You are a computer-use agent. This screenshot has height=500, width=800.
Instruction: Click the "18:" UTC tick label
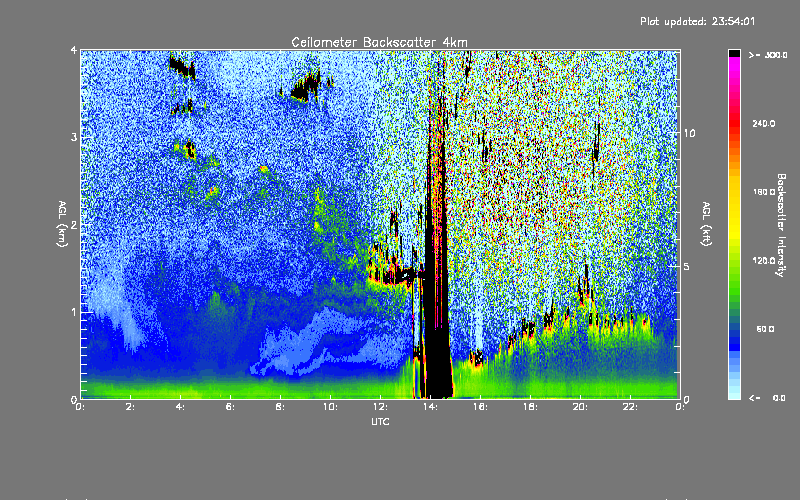coord(531,407)
